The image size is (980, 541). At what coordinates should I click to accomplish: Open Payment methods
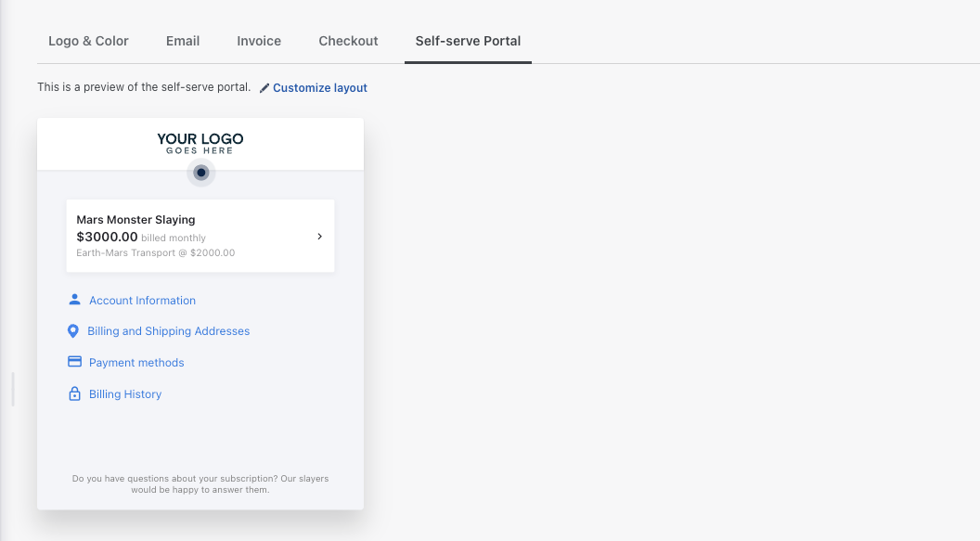pyautogui.click(x=135, y=362)
